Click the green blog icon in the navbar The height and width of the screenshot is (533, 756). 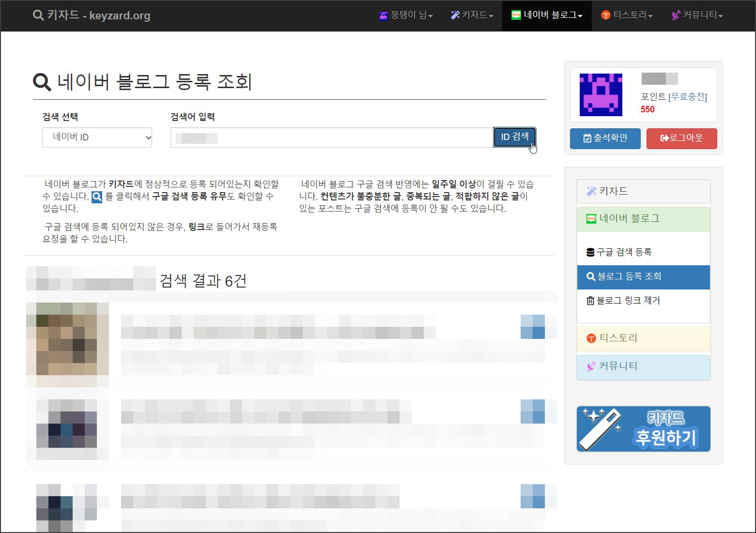(x=516, y=15)
